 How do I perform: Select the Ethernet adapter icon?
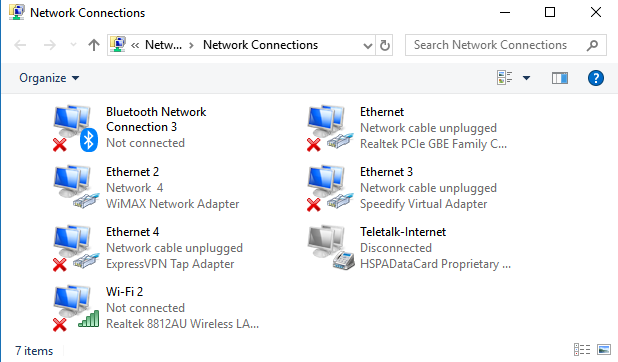pyautogui.click(x=329, y=128)
